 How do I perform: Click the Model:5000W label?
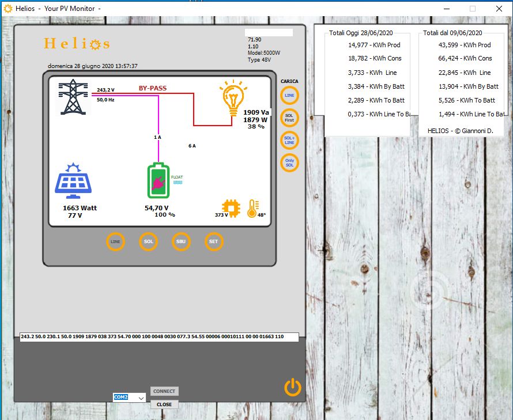point(263,53)
